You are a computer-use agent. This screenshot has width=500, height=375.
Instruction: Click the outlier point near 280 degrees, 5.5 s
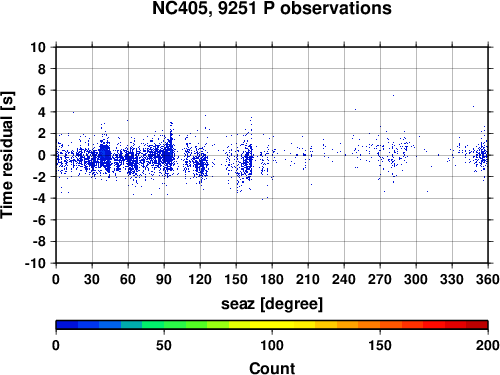tap(393, 96)
